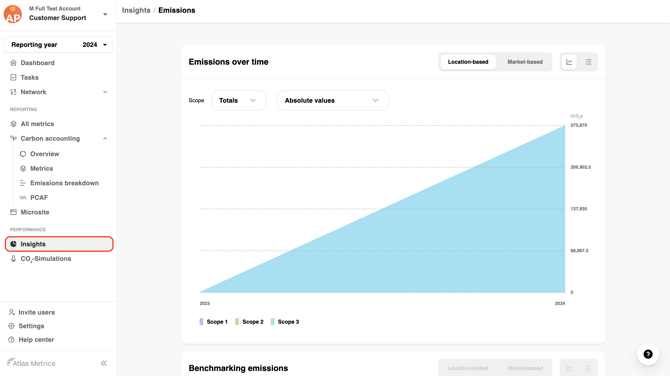The width and height of the screenshot is (670, 376).
Task: Click the Carbon accounting label
Action: tap(50, 138)
